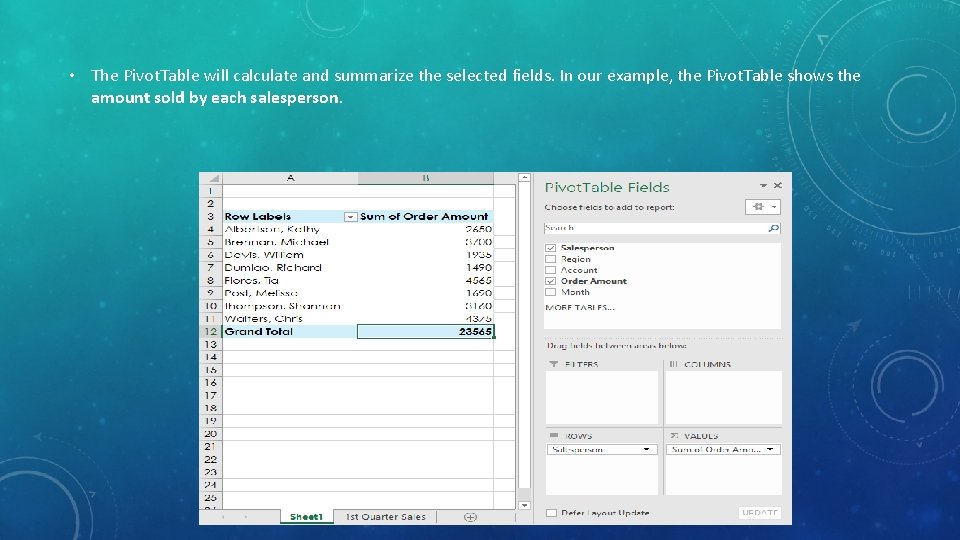The width and height of the screenshot is (960, 540).
Task: Select the Sum of Order Amount header cell
Action: [426, 217]
